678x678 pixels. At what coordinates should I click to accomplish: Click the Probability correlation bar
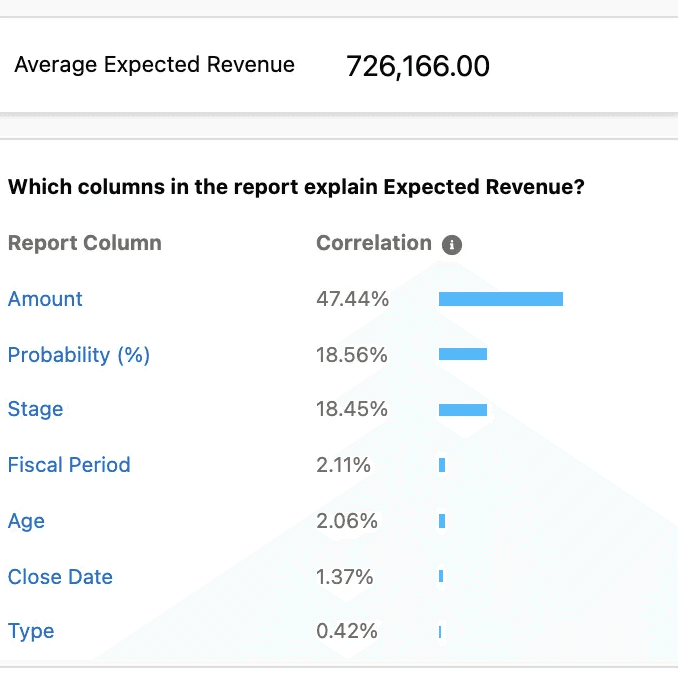coord(463,354)
